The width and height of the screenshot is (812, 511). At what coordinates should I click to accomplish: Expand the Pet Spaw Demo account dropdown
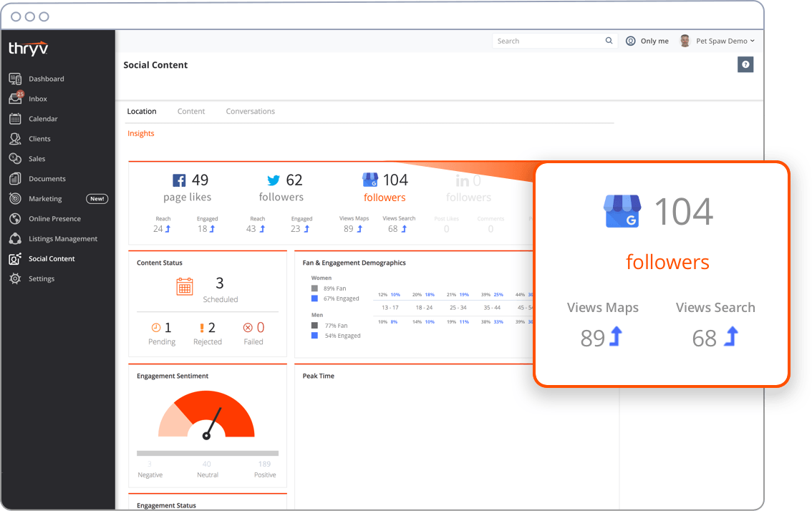pos(752,41)
